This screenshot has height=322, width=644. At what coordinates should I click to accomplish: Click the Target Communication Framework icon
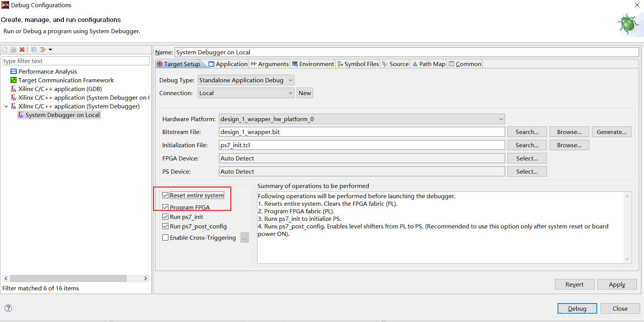[x=14, y=80]
